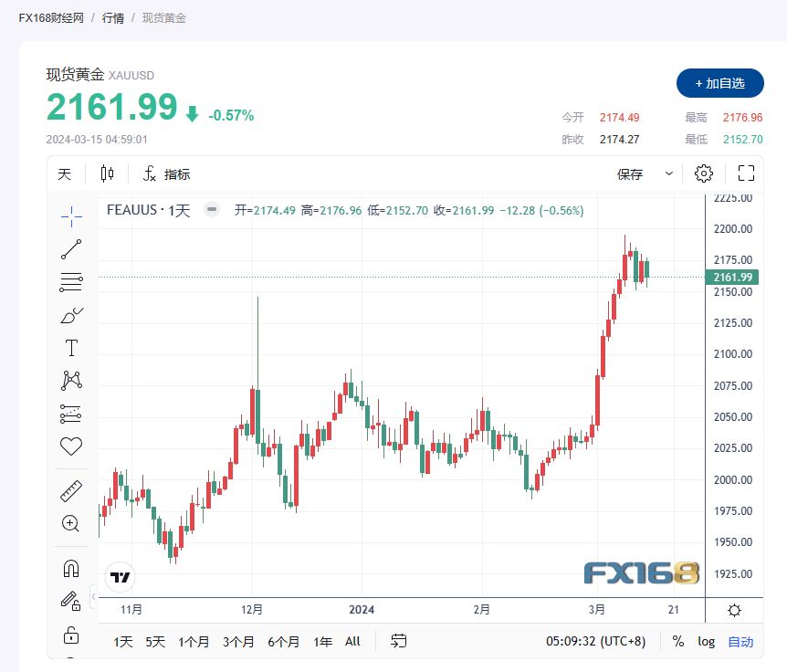Toggle percent scale mode
The image size is (787, 672).
[679, 642]
